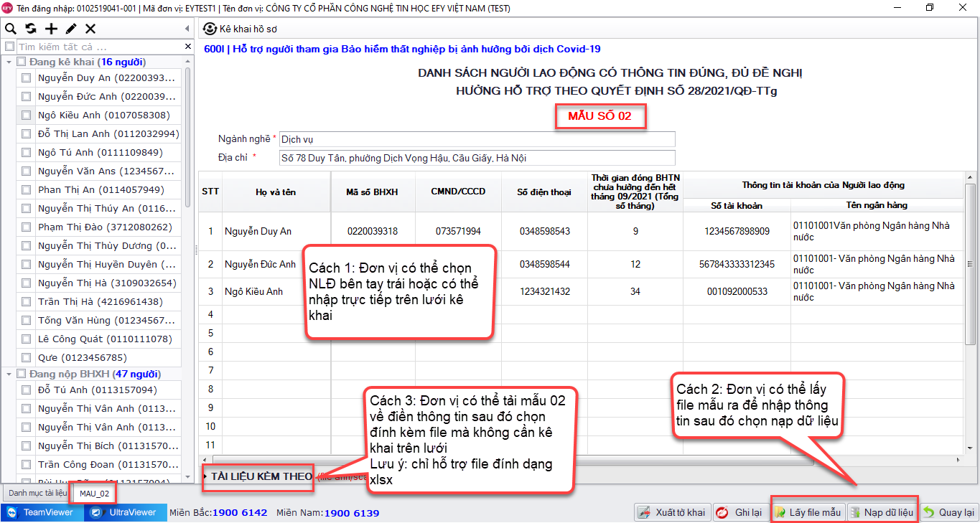Click the pencil edit icon above the employee list

pos(70,29)
